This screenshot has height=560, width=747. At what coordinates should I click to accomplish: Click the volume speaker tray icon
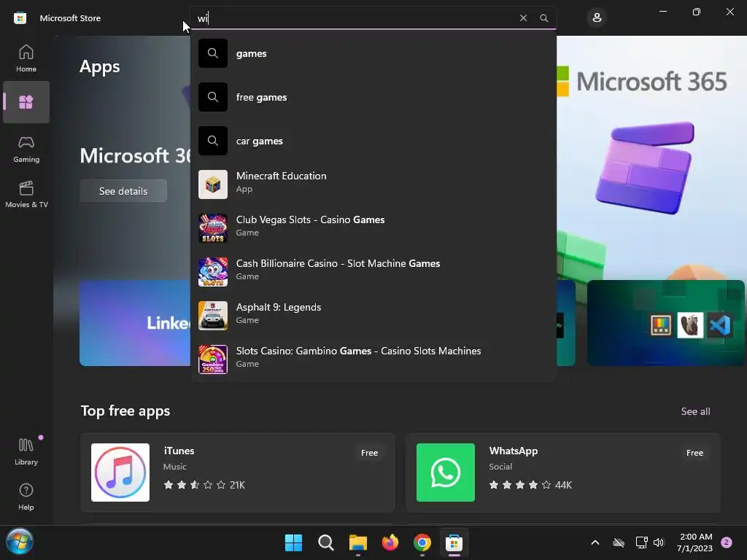pos(659,542)
